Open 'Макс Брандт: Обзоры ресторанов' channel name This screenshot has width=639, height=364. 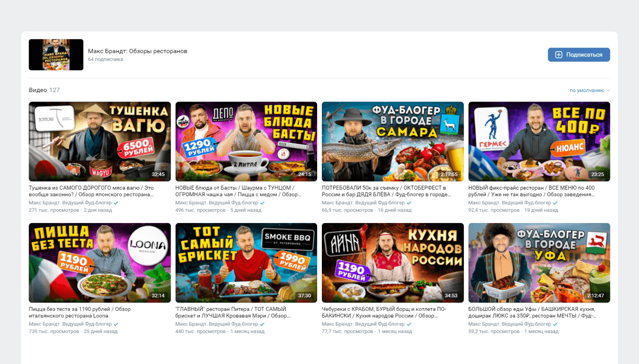(x=138, y=51)
